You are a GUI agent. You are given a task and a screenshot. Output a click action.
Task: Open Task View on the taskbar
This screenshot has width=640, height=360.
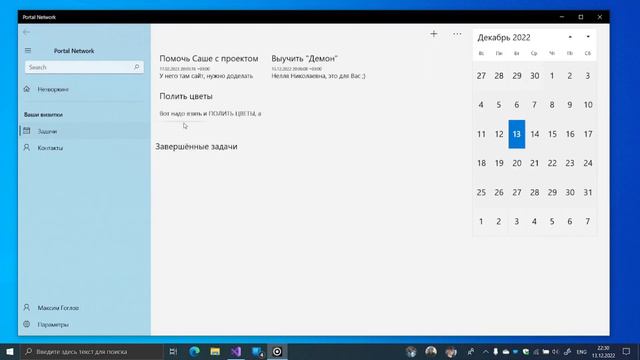click(173, 351)
